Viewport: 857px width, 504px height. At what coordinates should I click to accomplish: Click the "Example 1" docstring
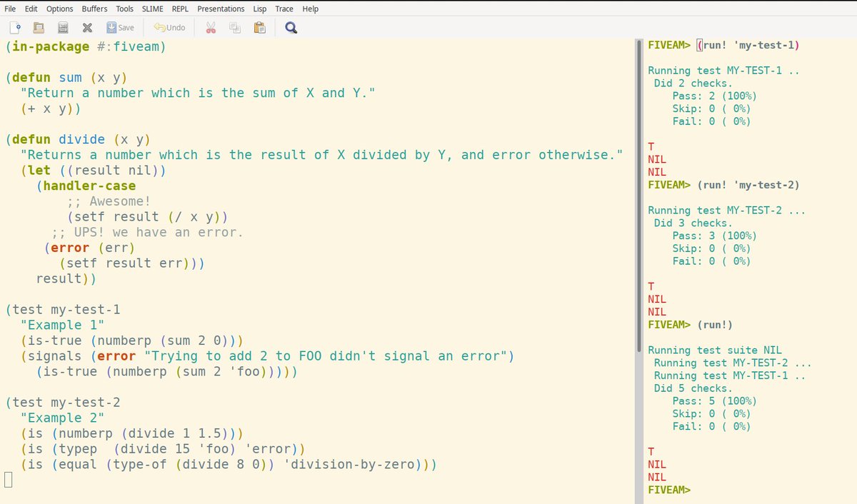coord(63,326)
